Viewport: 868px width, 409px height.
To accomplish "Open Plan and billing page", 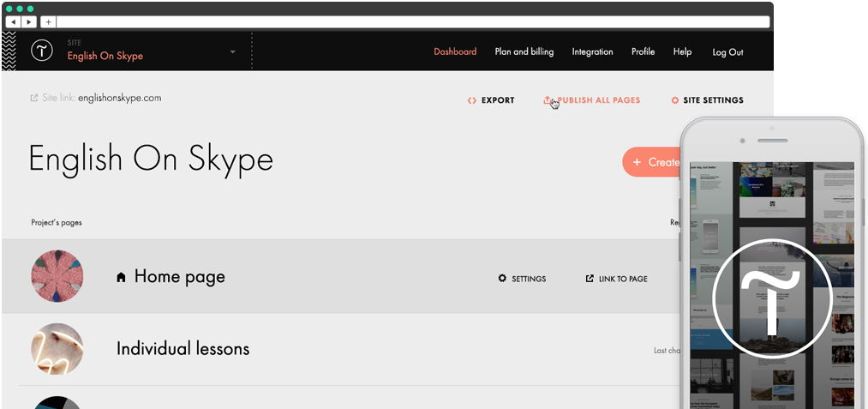I will pyautogui.click(x=524, y=51).
